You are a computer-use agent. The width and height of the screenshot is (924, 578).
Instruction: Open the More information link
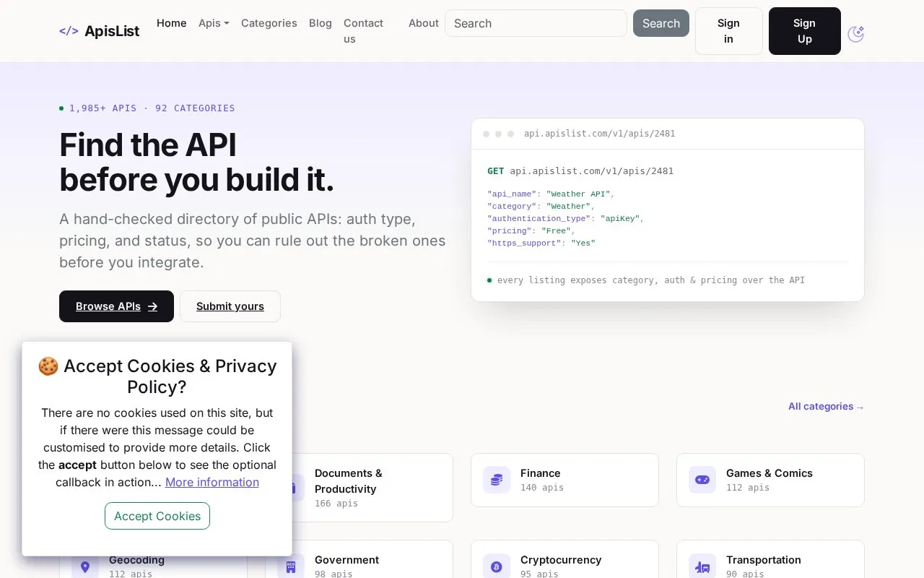coord(212,482)
